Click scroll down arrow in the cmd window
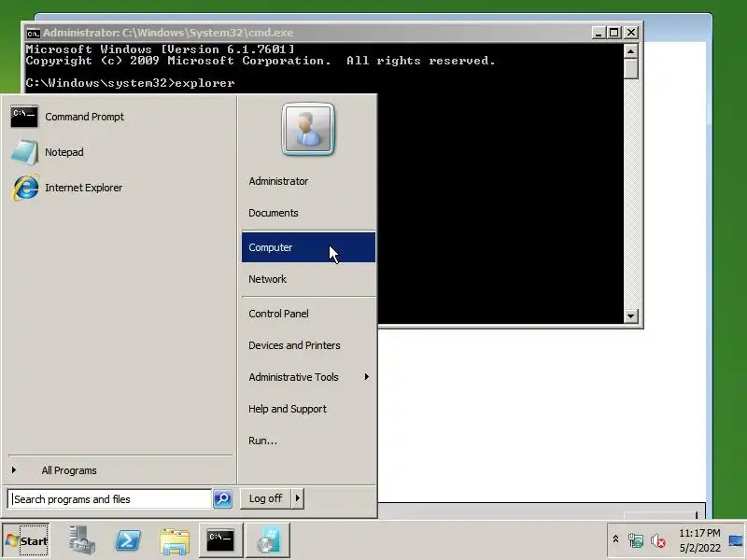Viewport: 747px width, 560px height. 631,315
